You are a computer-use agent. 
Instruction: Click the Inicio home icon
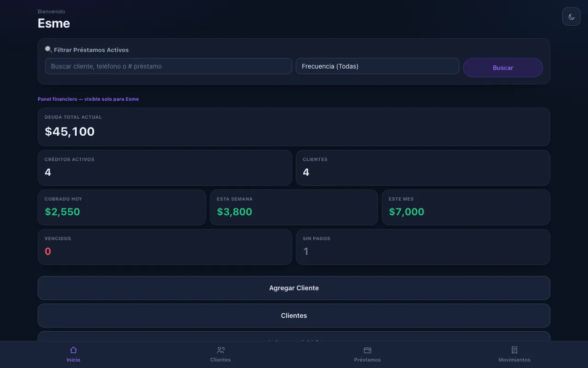(x=73, y=350)
